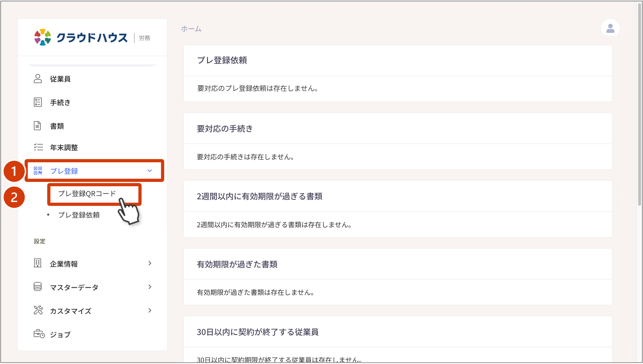
Task: Click the user profile icon at top right
Action: (610, 29)
